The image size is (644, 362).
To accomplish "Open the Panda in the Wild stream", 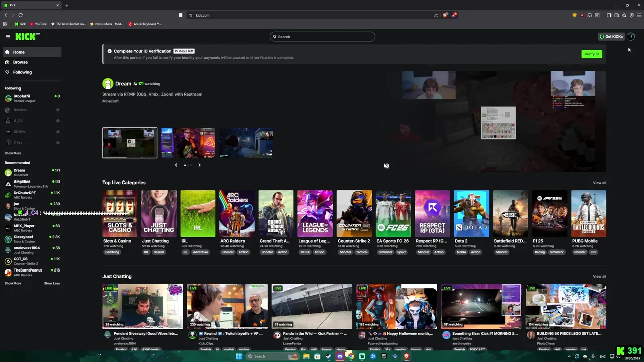I will click(x=312, y=306).
